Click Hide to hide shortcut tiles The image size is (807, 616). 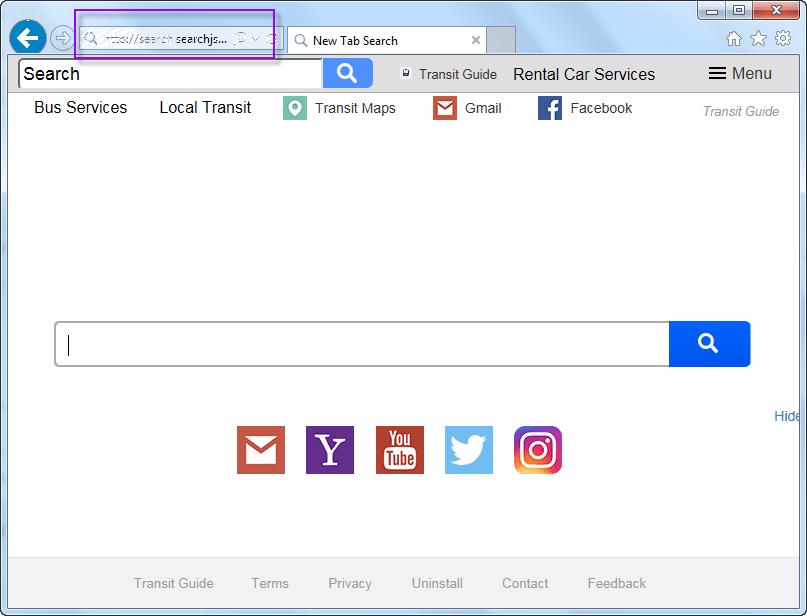tap(786, 416)
